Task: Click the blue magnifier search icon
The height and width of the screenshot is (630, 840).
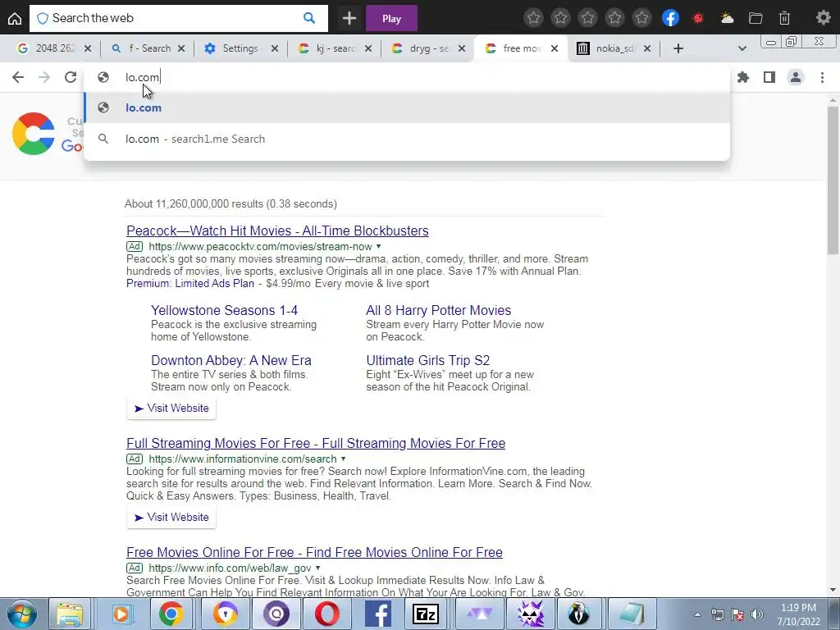Action: 309,18
